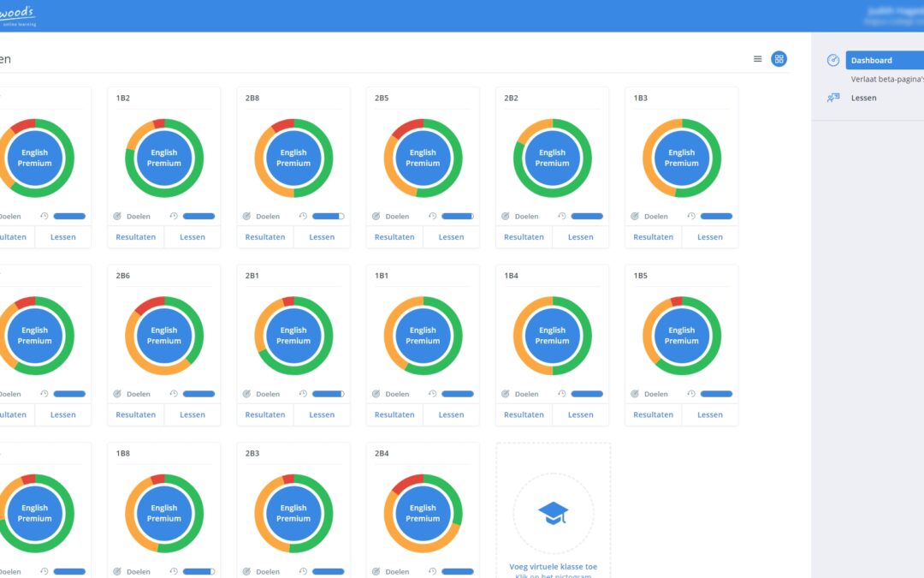Viewport: 924px width, 578px height.
Task: Click the history clock icon on class 2B8
Action: [x=303, y=217]
